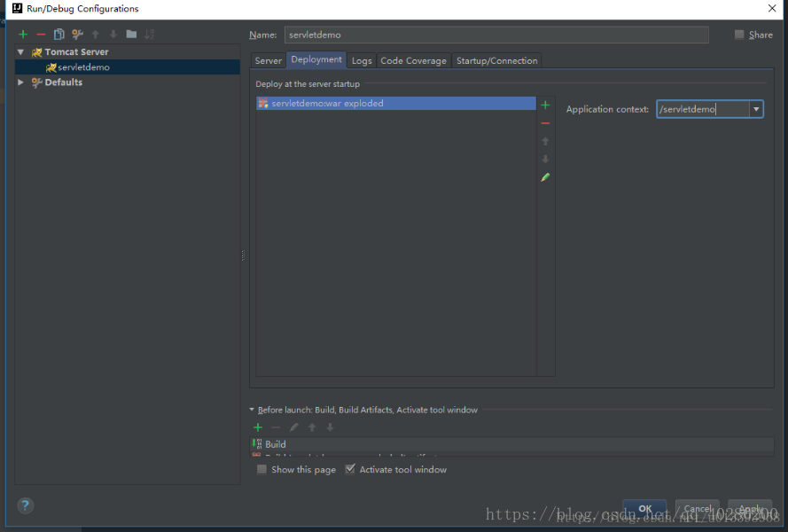788x532 pixels.
Task: Edit the selected artifact with the pencil icon
Action: [x=545, y=177]
